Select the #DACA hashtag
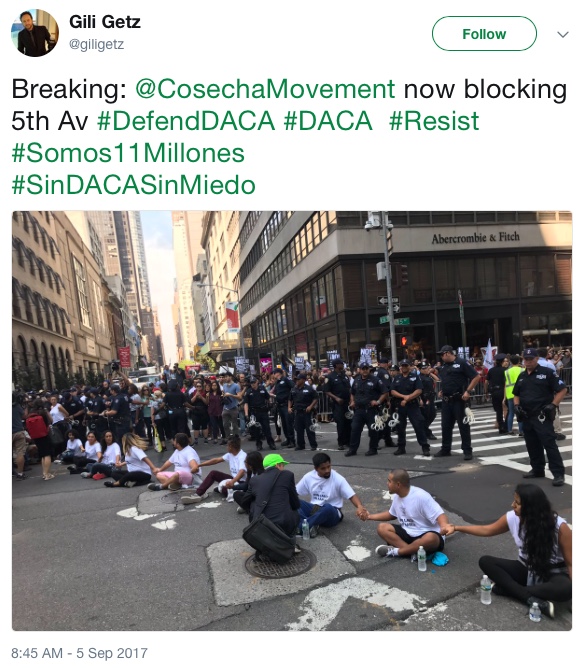 [x=328, y=121]
